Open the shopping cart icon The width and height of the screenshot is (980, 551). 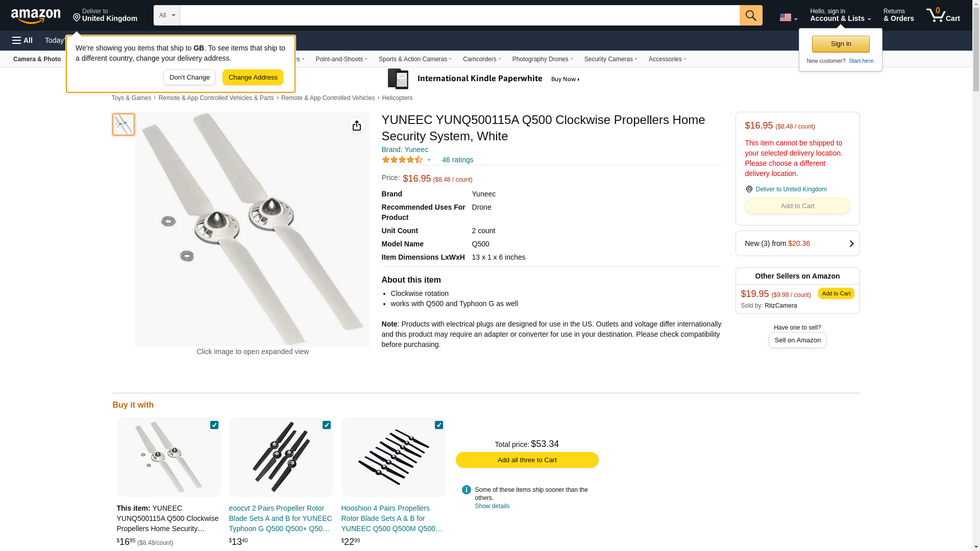[943, 15]
